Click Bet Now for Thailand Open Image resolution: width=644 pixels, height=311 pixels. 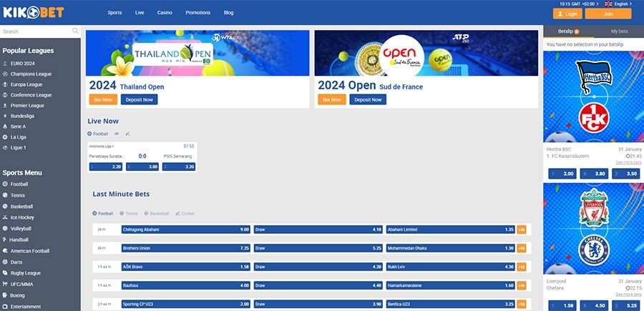click(103, 99)
